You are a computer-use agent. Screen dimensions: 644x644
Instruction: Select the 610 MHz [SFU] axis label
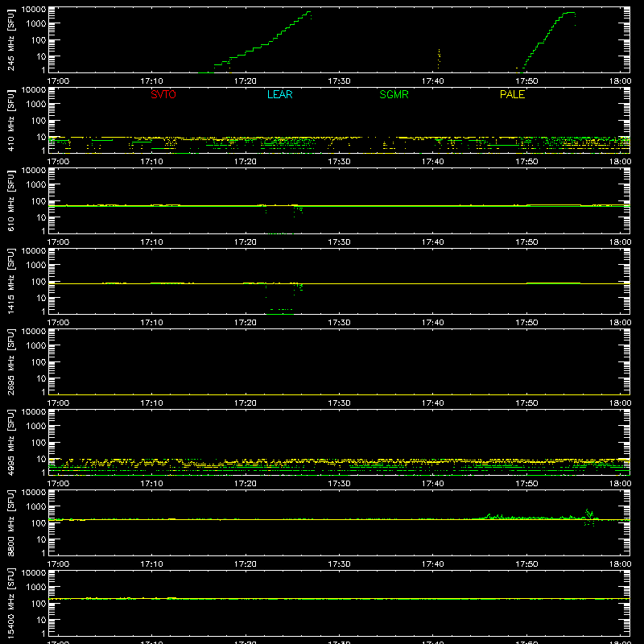tap(10, 201)
